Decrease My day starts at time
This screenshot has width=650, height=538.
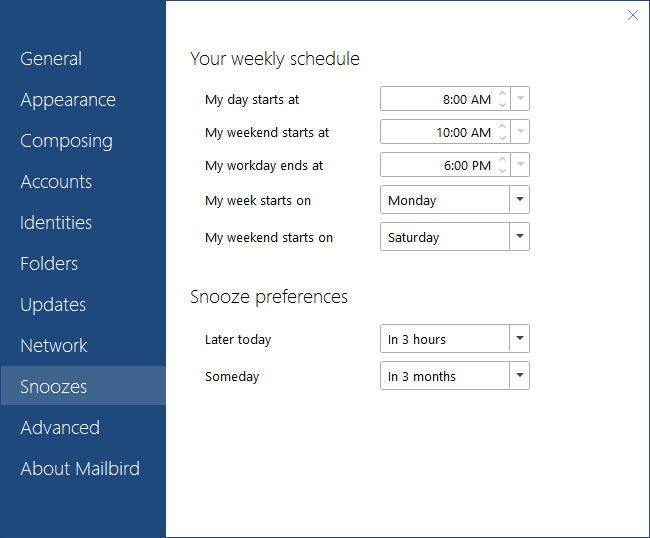[x=502, y=104]
